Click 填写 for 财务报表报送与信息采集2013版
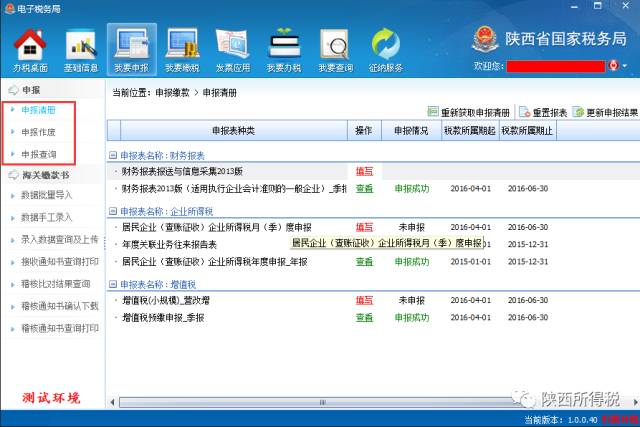 pyautogui.click(x=364, y=171)
